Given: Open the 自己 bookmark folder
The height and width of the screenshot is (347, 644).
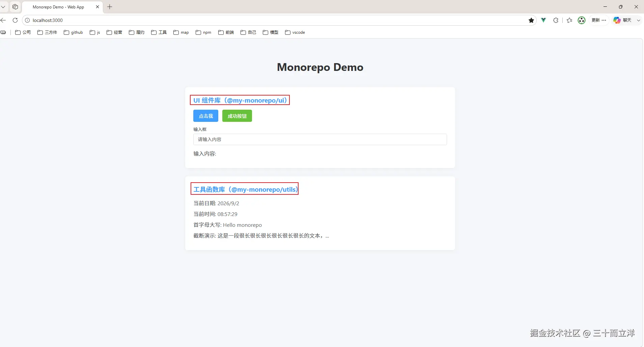Looking at the screenshot, I should [x=248, y=32].
